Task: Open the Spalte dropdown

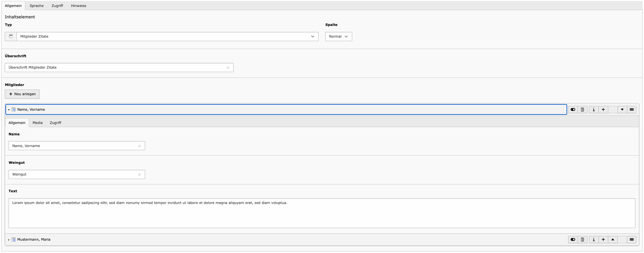Action: point(338,37)
